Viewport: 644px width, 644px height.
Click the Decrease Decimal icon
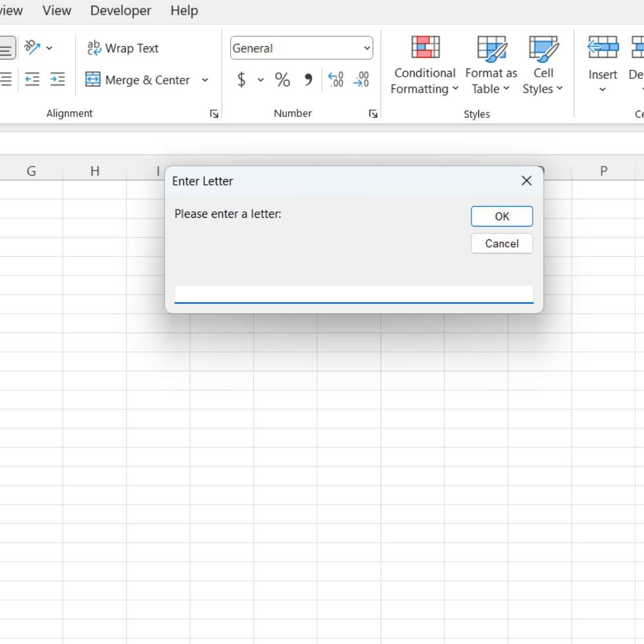coord(361,80)
